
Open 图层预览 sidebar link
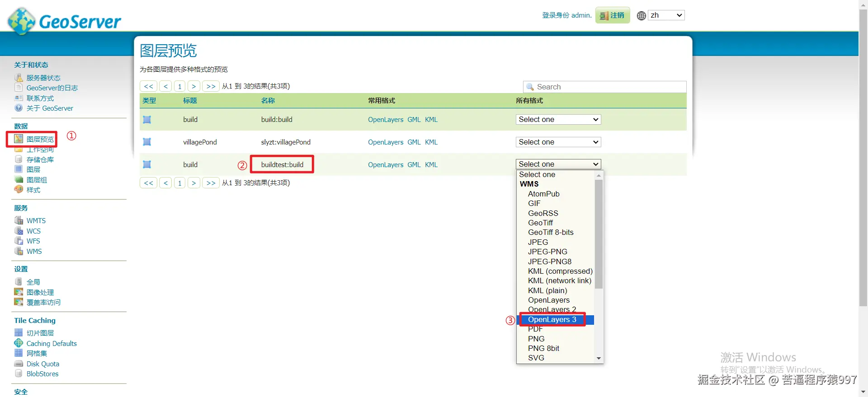pos(40,139)
